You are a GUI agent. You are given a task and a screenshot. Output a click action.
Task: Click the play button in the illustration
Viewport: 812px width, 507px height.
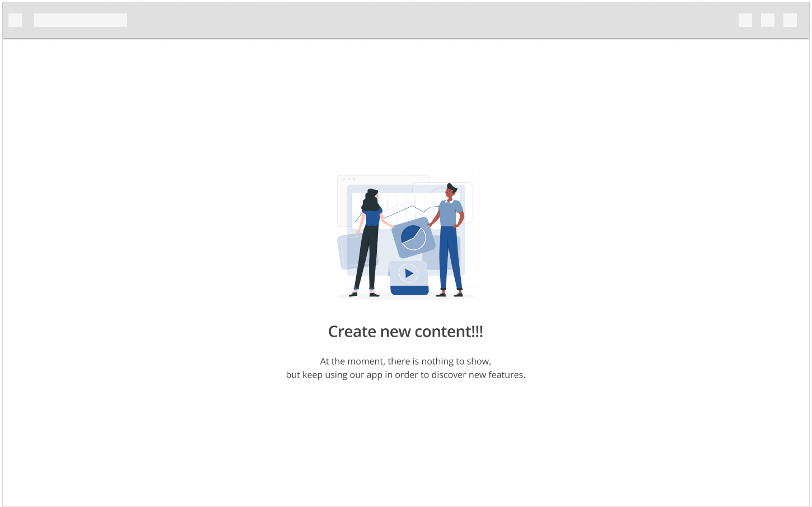click(409, 273)
